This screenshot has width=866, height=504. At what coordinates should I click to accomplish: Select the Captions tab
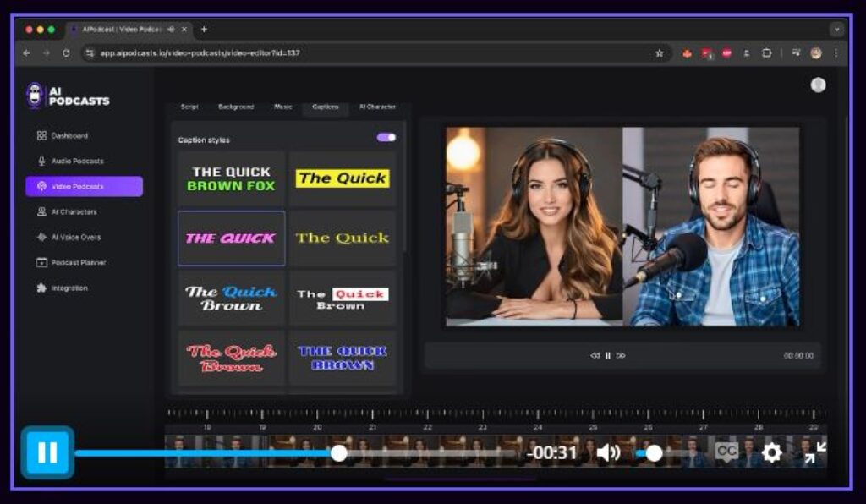[326, 107]
